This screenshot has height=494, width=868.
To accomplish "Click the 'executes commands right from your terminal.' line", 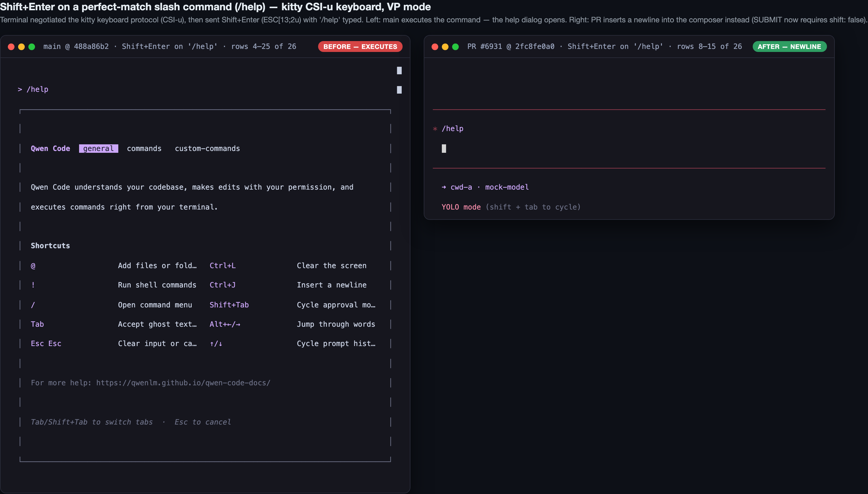I will tap(124, 207).
